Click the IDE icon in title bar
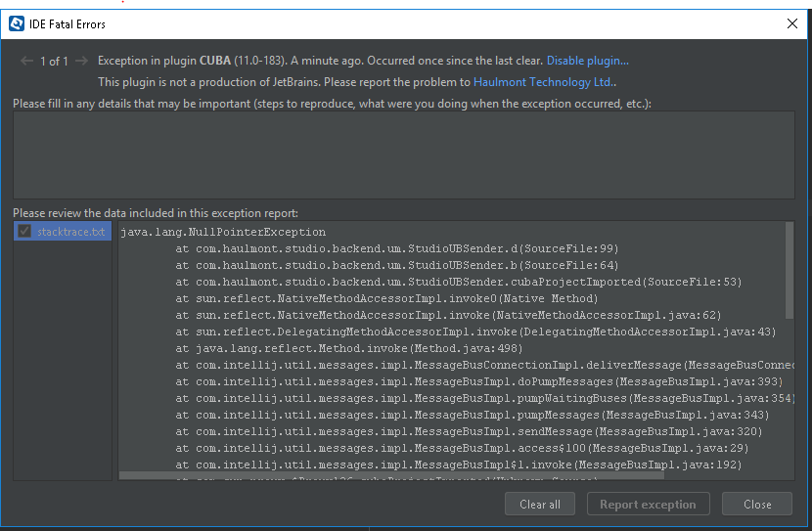This screenshot has height=531, width=812. coord(17,23)
